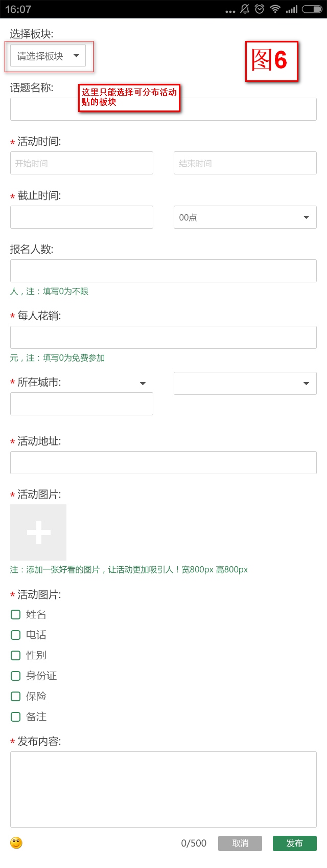The width and height of the screenshot is (327, 868).
Task: Tap the Wi-Fi status icon
Action: tap(275, 9)
